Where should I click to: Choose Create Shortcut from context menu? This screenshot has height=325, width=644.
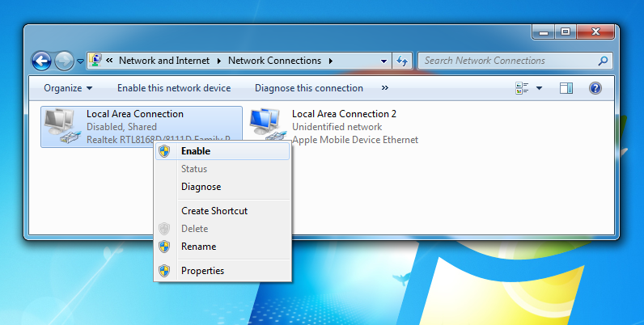click(222, 211)
